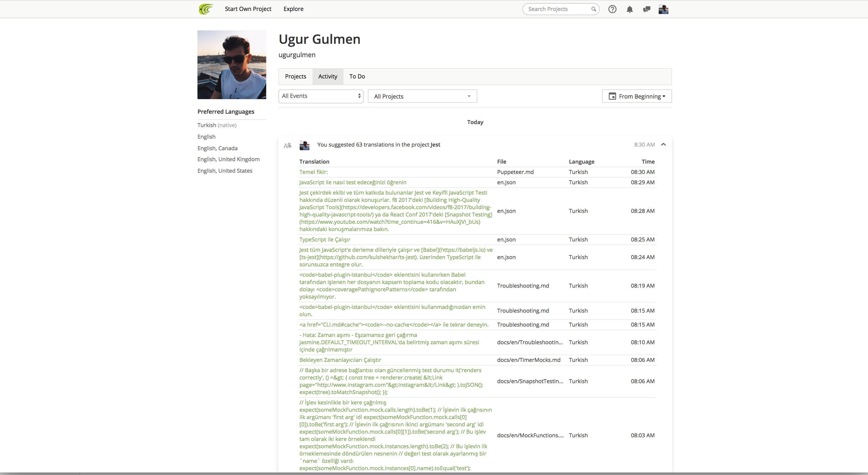Screen dimensions: 868x475
Task: Open '// Başka bir adrese bağlantısı' translation
Action: click(x=391, y=381)
